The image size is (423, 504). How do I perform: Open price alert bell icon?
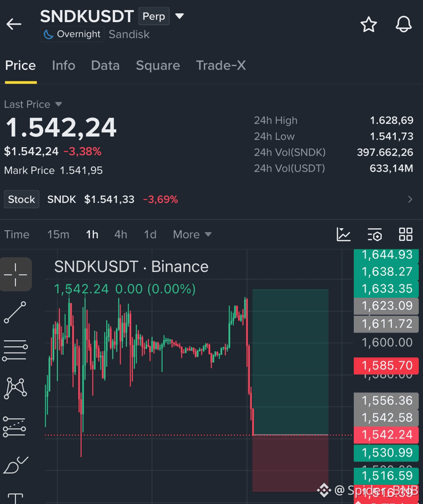coord(403,24)
